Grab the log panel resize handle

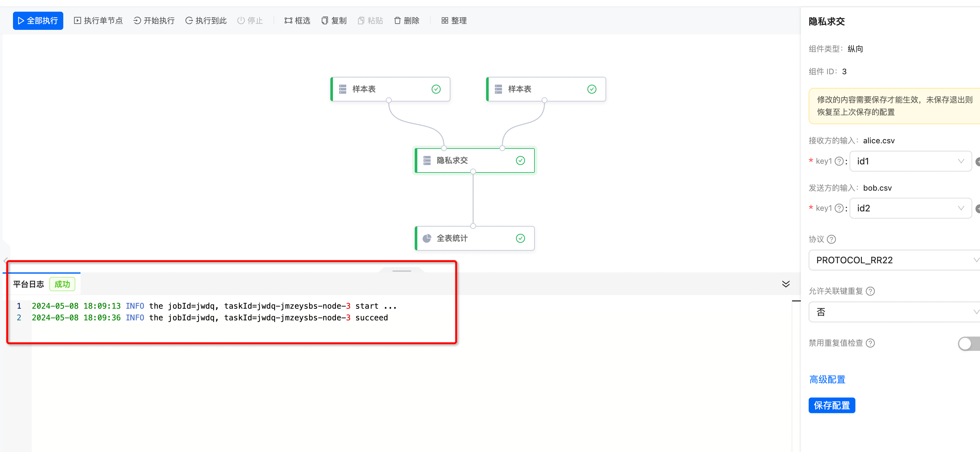pyautogui.click(x=402, y=271)
